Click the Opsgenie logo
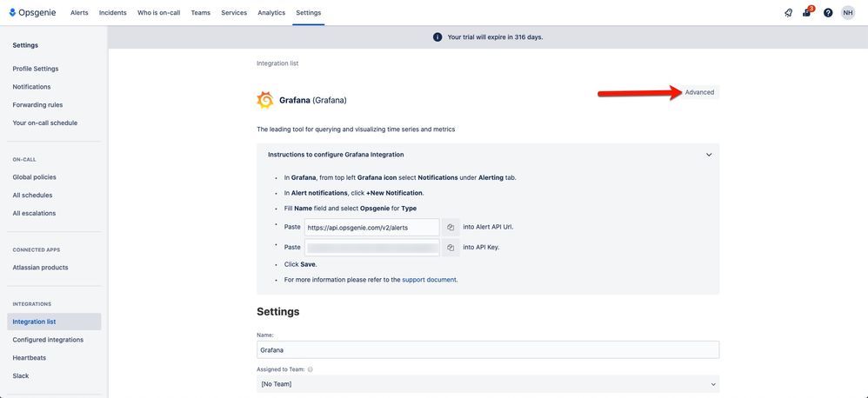The width and height of the screenshot is (868, 398). click(32, 12)
